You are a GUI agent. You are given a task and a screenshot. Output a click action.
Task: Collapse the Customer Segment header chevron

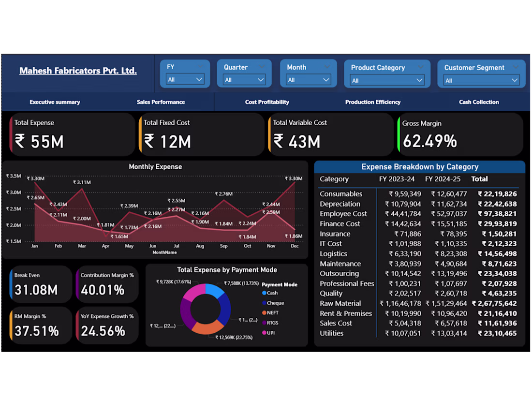(x=516, y=67)
